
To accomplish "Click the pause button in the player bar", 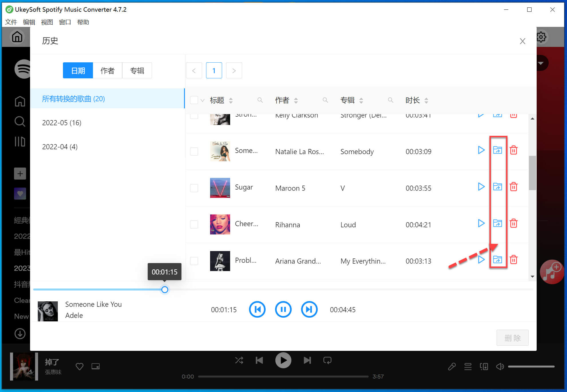I will tap(282, 309).
